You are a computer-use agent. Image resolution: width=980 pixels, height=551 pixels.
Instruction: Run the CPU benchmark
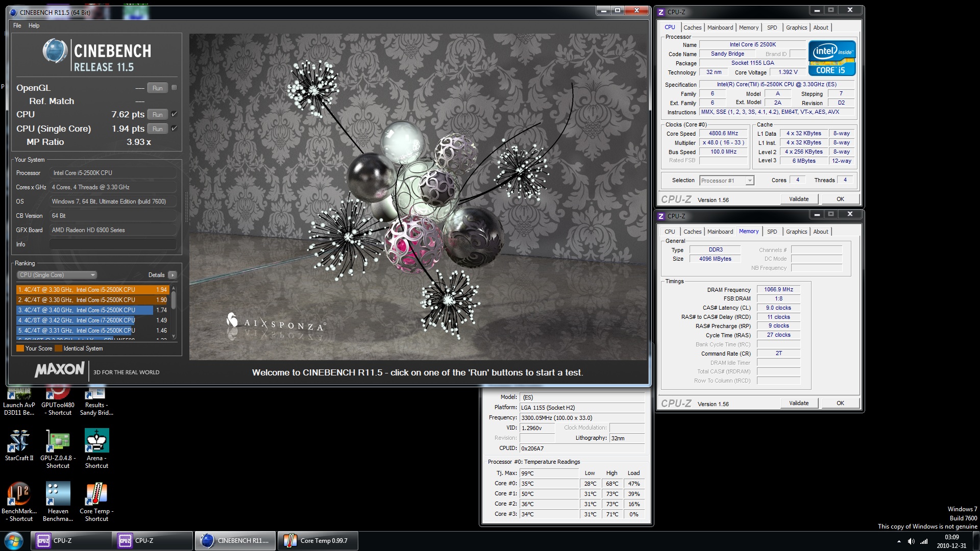157,114
